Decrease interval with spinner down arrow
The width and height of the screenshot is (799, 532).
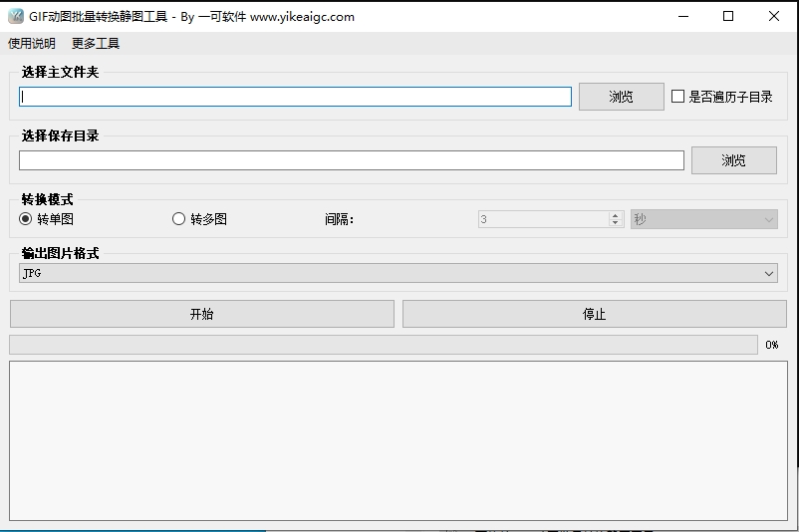[x=616, y=223]
